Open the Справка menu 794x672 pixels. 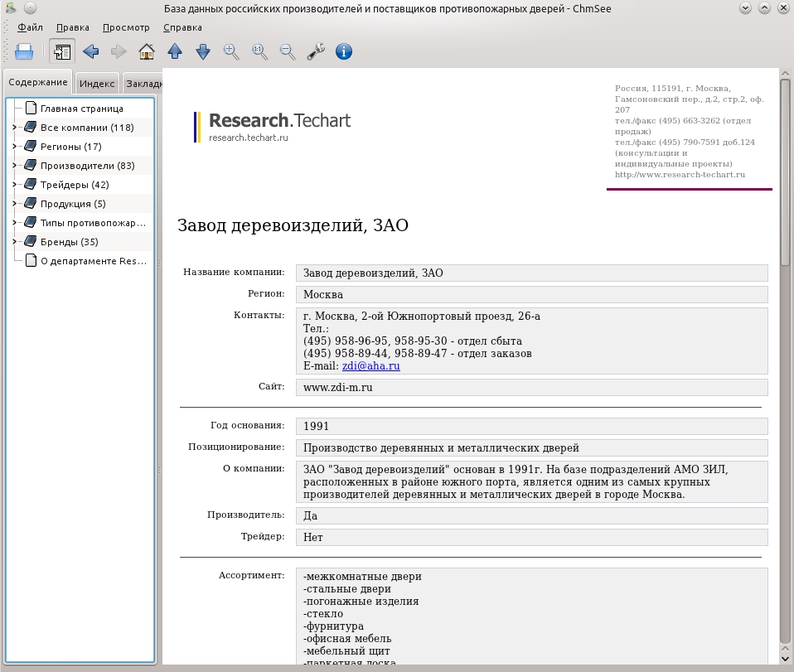coord(182,27)
